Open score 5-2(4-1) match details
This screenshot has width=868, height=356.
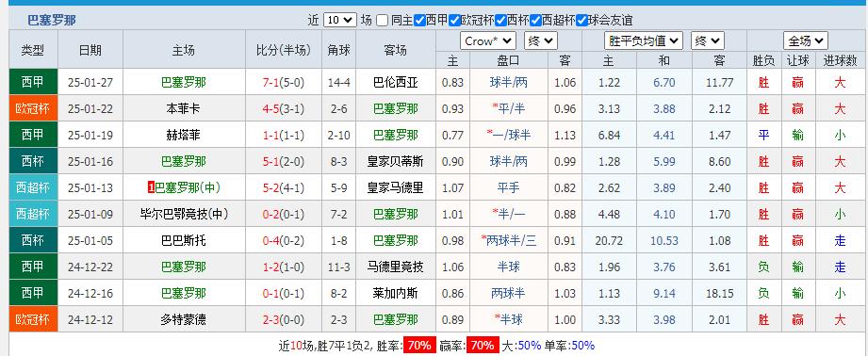click(284, 188)
